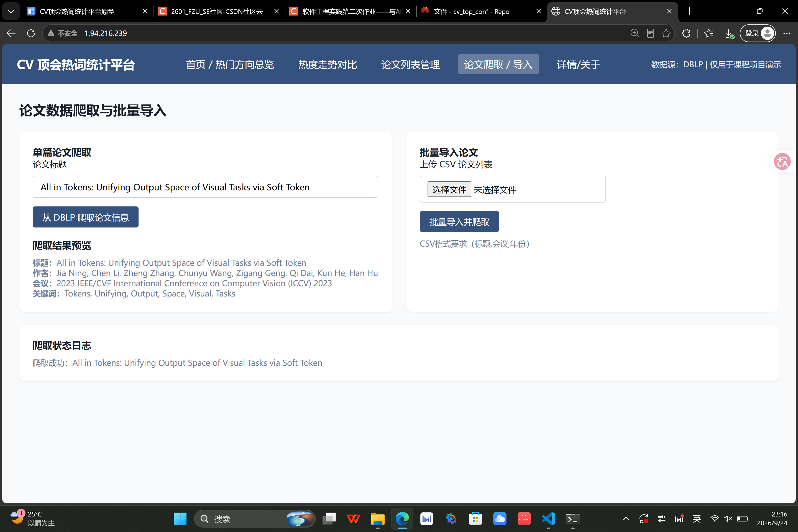Click 批量导入并爬取 button
798x532 pixels.
459,222
